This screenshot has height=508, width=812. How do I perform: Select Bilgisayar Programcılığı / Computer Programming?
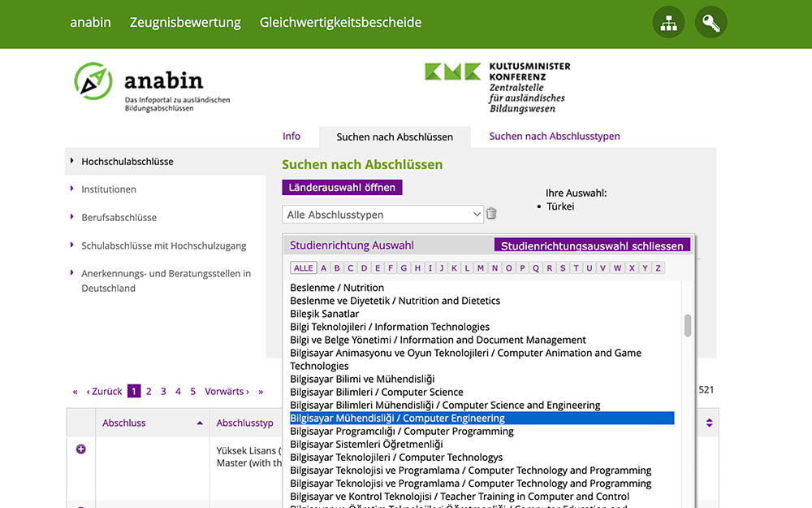[401, 432]
